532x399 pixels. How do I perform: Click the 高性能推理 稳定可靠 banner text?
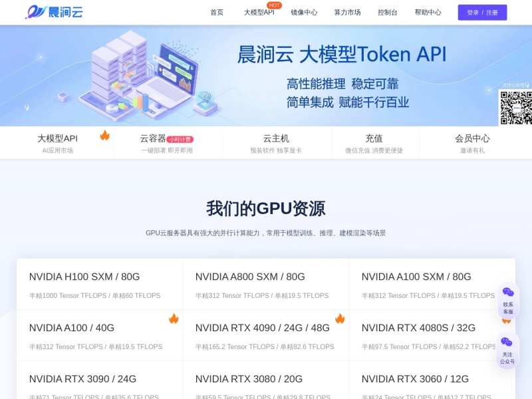(x=342, y=84)
